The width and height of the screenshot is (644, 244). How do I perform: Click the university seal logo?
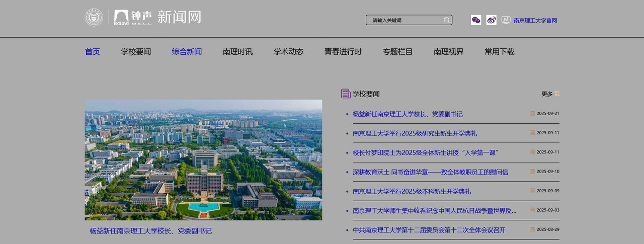tap(94, 18)
